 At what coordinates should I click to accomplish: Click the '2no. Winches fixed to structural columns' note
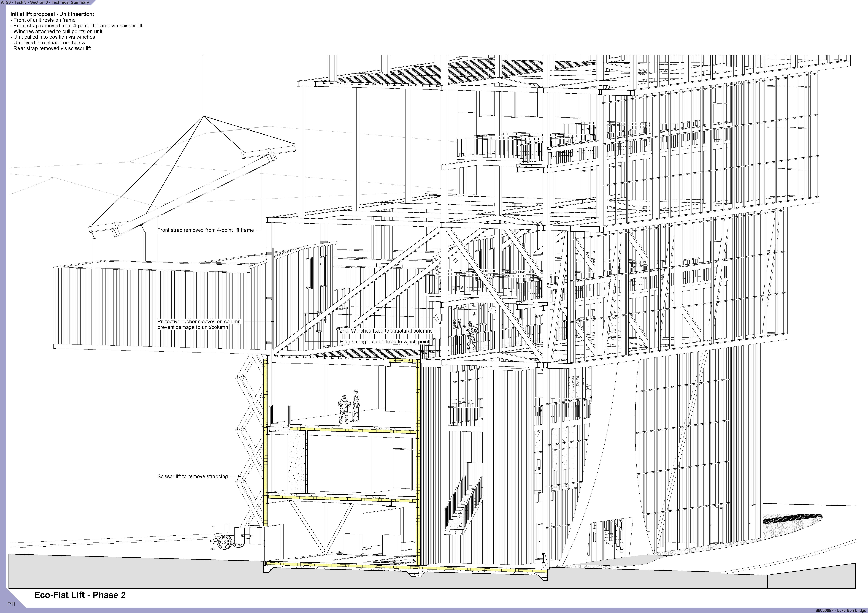386,331
